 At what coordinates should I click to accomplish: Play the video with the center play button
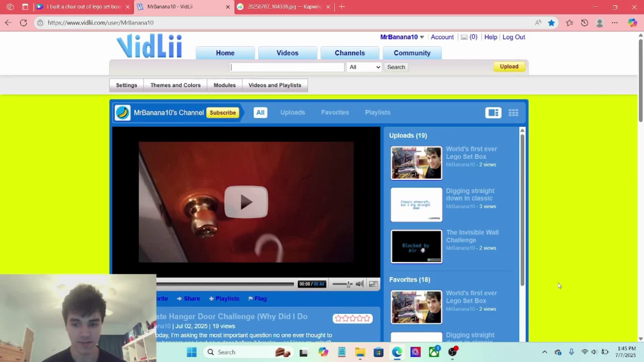[x=246, y=202]
